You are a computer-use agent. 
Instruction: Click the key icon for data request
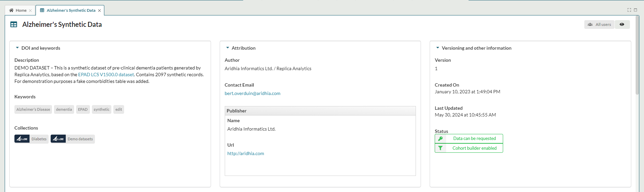pyautogui.click(x=440, y=139)
